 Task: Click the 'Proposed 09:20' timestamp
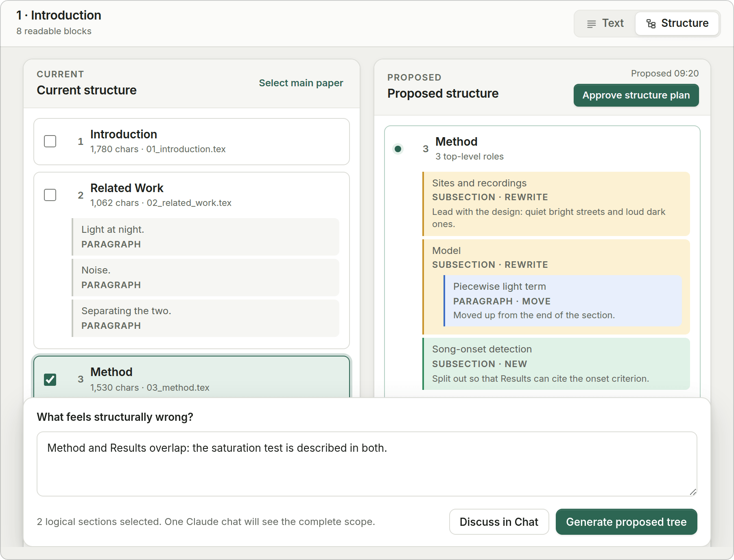[665, 74]
